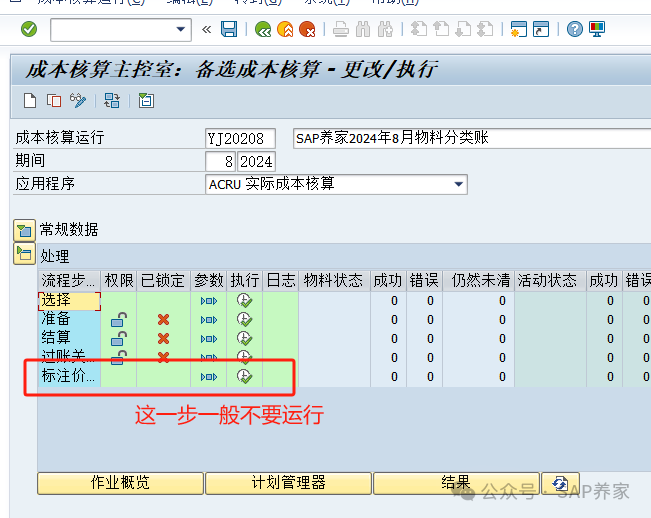Click the description field with SAP养家2024年8月物料分类账
The height and width of the screenshot is (518, 651).
pos(472,138)
